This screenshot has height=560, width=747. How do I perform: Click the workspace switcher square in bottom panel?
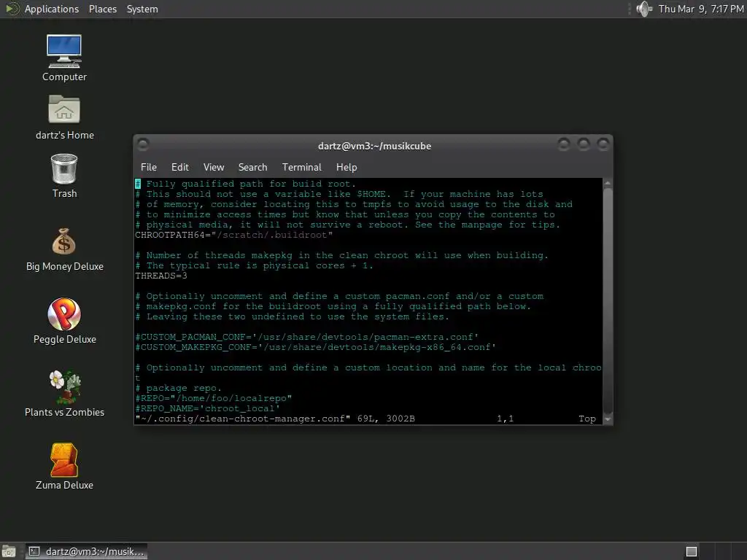[692, 551]
